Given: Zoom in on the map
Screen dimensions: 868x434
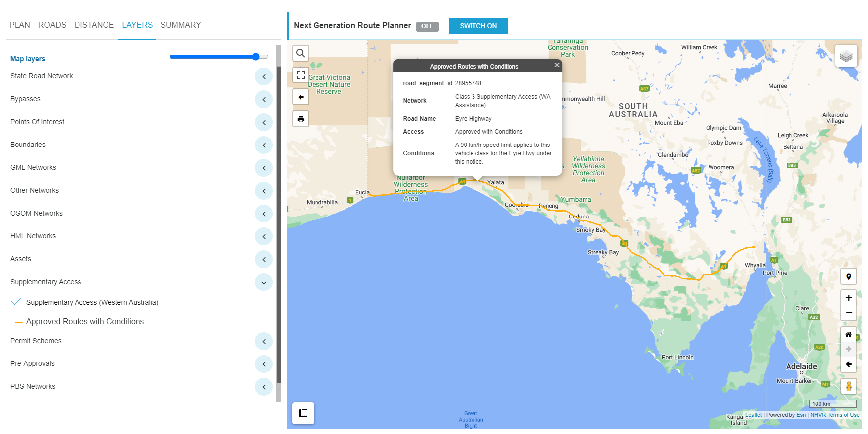Looking at the screenshot, I should click(848, 298).
